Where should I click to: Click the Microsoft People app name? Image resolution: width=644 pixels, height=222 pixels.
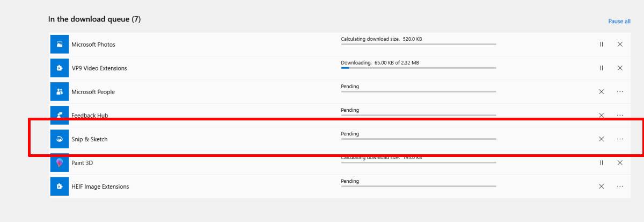pyautogui.click(x=93, y=92)
